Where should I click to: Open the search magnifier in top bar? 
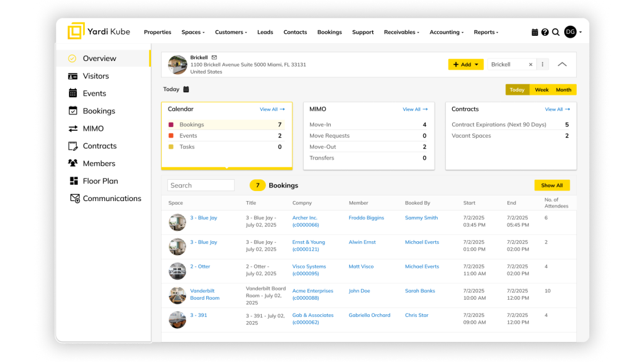[556, 32]
